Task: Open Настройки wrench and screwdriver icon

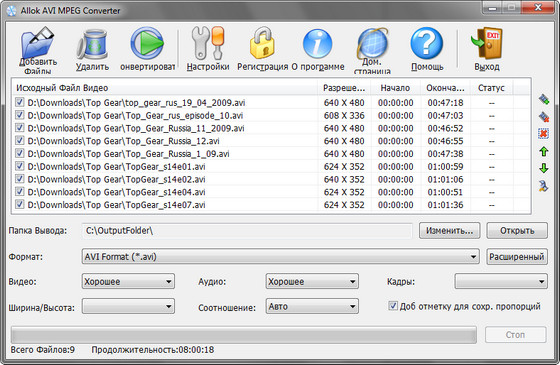Action: click(x=208, y=43)
